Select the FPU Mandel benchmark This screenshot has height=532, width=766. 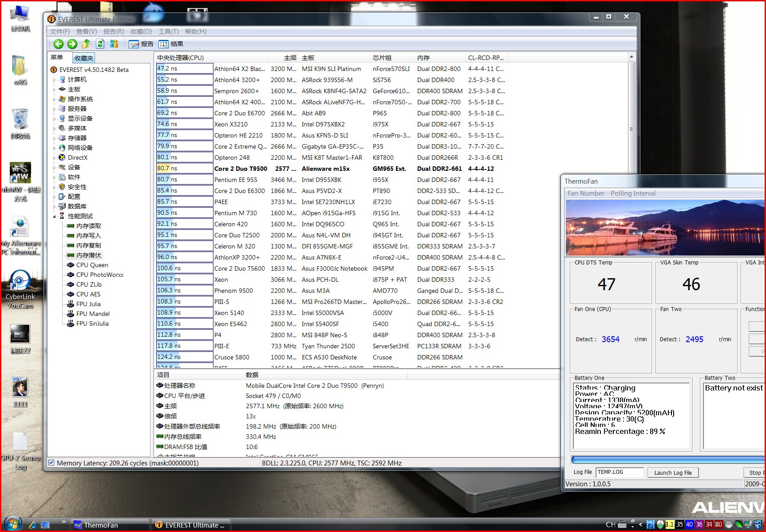click(93, 314)
